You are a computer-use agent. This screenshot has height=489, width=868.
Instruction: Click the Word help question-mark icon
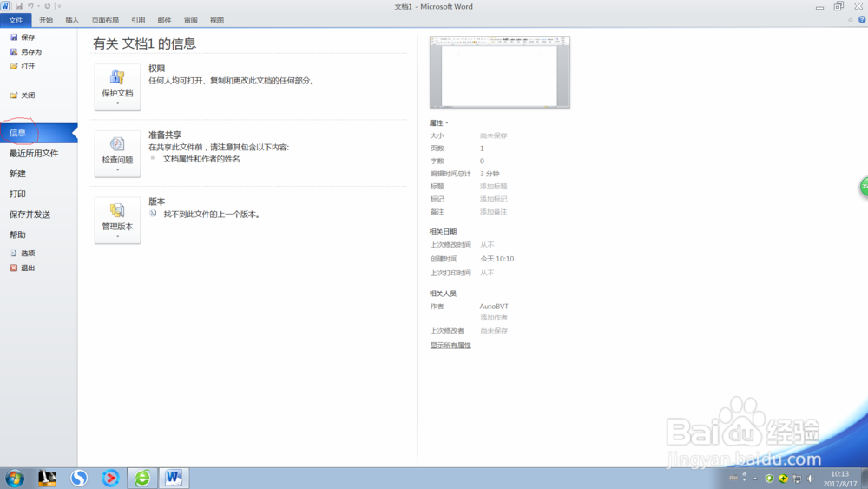(862, 19)
